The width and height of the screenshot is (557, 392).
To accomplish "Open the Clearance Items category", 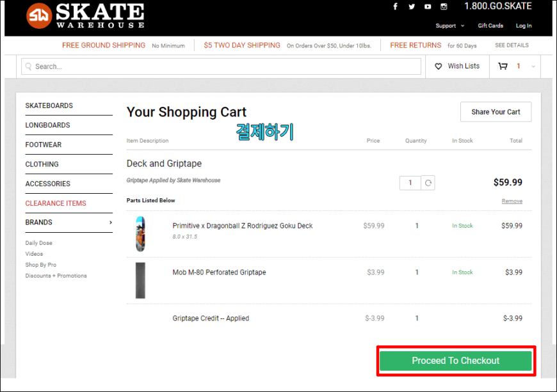I will coord(56,203).
